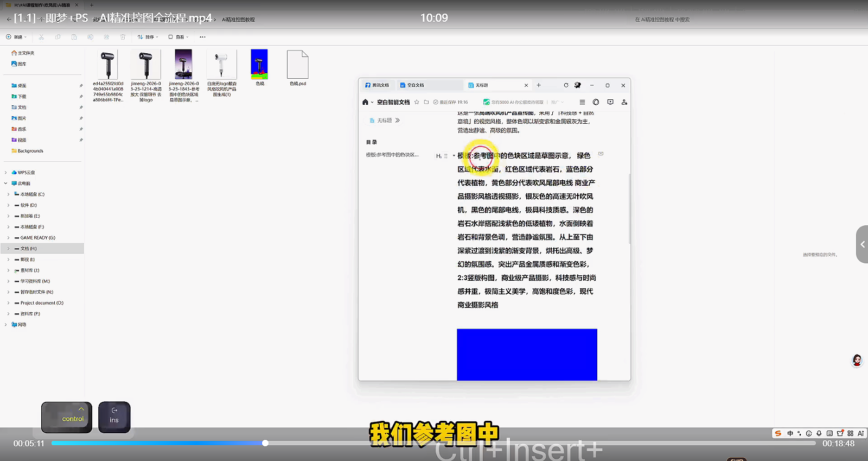Expand the 无标题 outline double-chevron
The height and width of the screenshot is (461, 868).
point(398,121)
